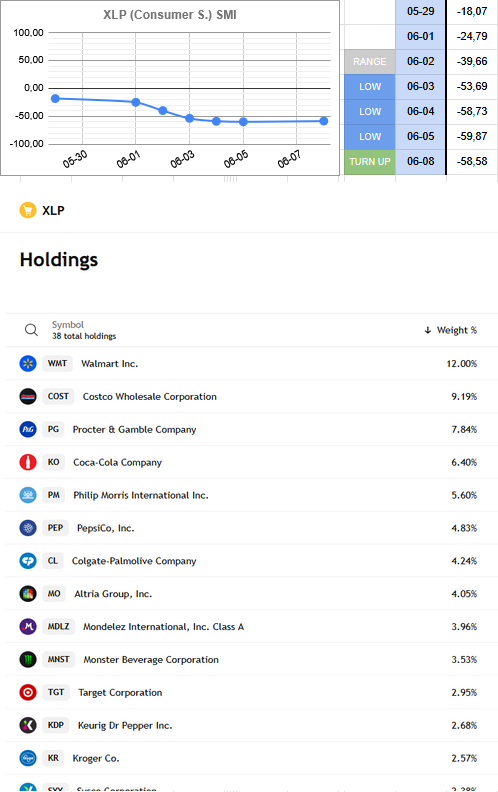This screenshot has height=792, width=498.
Task: Sort holdings by Weight % column
Action: pyautogui.click(x=451, y=330)
